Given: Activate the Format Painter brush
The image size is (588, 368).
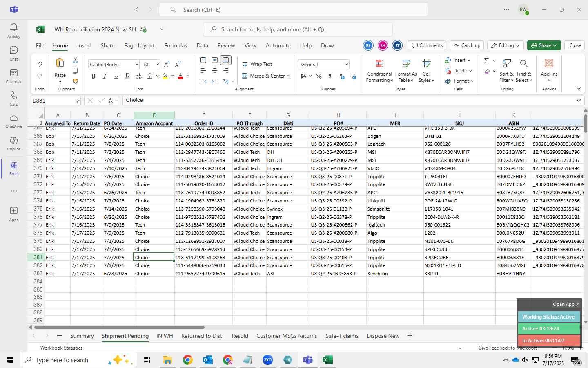Looking at the screenshot, I should click(76, 81).
